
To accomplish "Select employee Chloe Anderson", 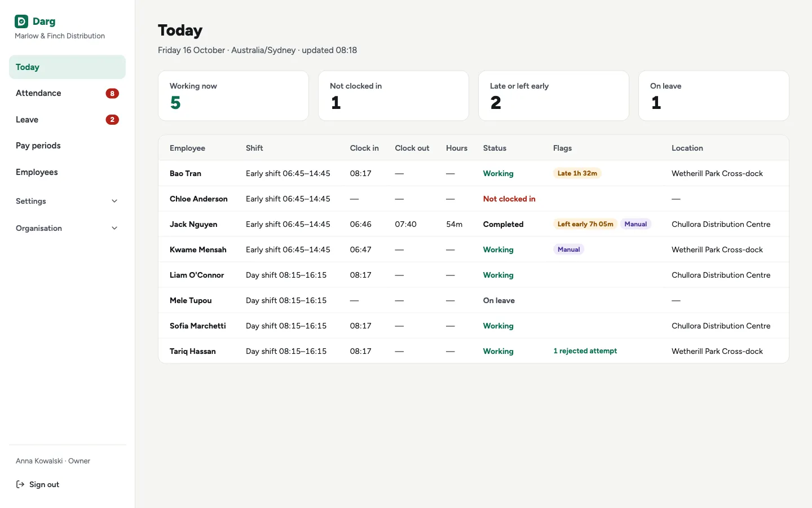I will pyautogui.click(x=198, y=199).
